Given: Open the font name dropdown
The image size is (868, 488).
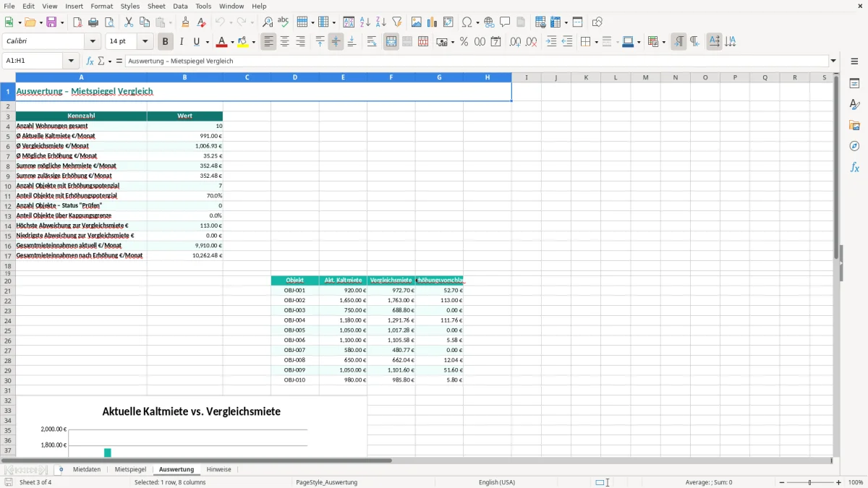Looking at the screenshot, I should point(93,42).
